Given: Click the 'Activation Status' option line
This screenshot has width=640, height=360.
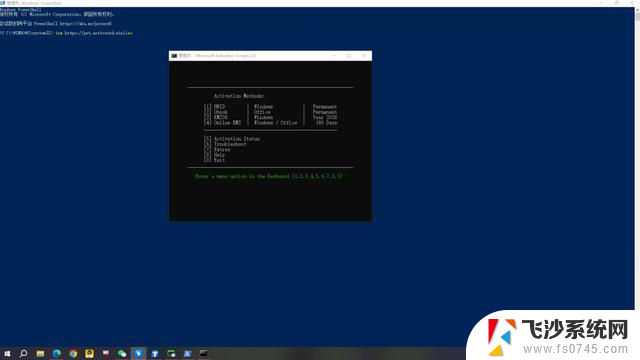Looking at the screenshot, I should pos(232,139).
